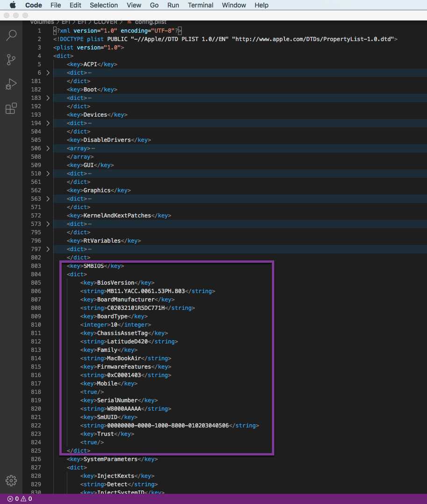
Task: Click the Graphics key text
Action: pos(97,190)
